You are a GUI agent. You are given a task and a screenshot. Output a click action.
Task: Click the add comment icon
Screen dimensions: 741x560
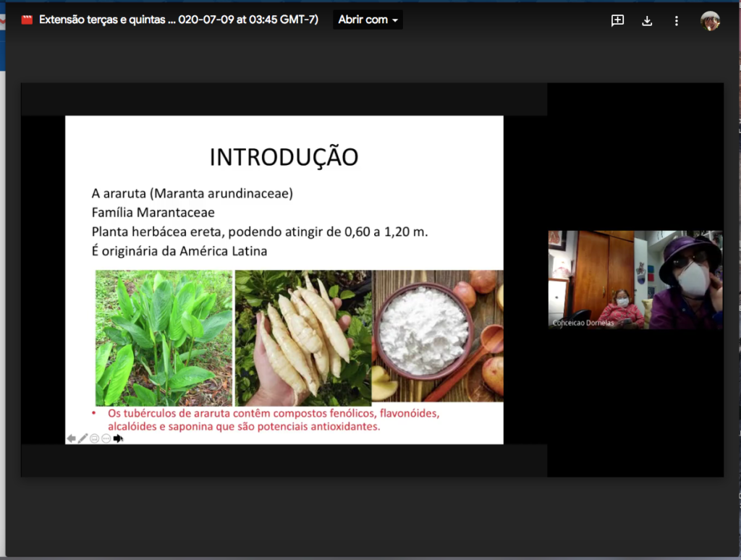pyautogui.click(x=617, y=20)
